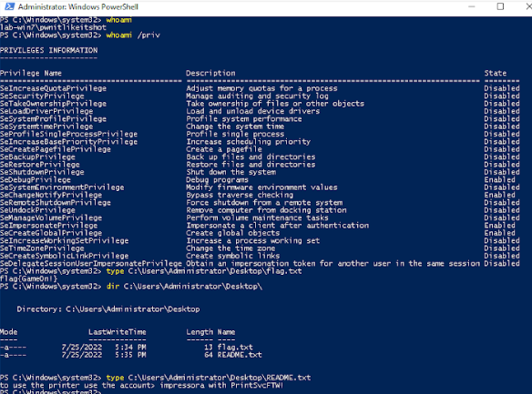This screenshot has width=532, height=394.
Task: Select 'SeChangeNotifyPrivilege' text
Action: click(x=51, y=195)
